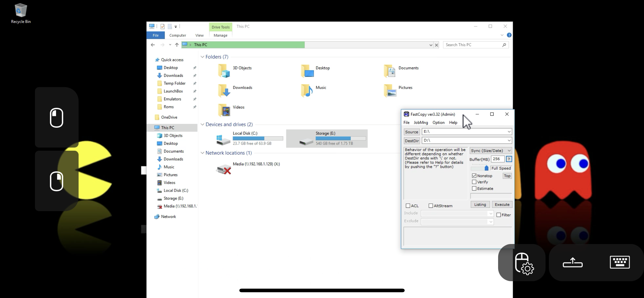Click the New folder quick access toolbar icon
The image size is (644, 298).
click(x=169, y=26)
